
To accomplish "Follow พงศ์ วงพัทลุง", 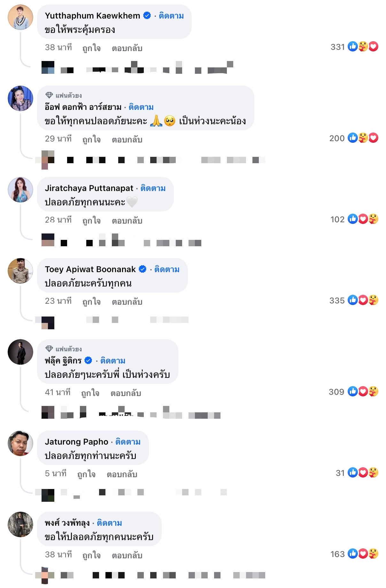I will click(110, 523).
